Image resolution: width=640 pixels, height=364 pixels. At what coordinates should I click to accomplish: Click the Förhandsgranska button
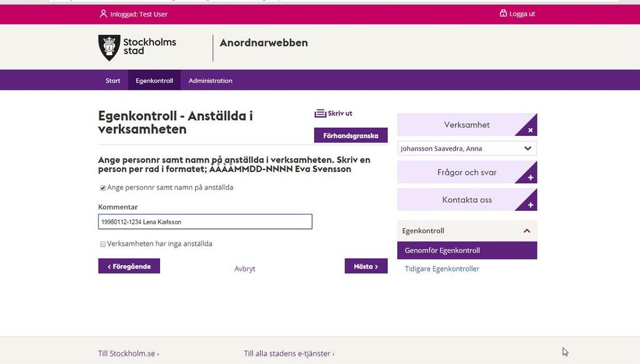pyautogui.click(x=350, y=136)
